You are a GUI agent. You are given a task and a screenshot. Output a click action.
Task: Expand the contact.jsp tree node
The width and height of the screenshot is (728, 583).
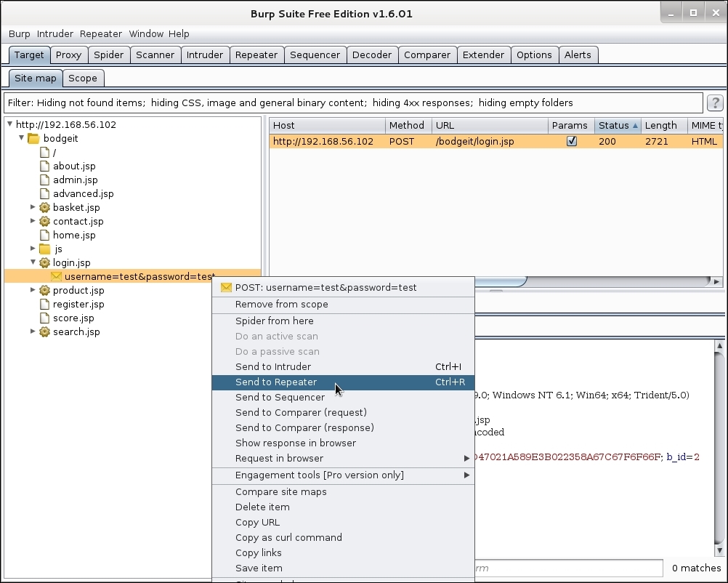[x=33, y=221]
